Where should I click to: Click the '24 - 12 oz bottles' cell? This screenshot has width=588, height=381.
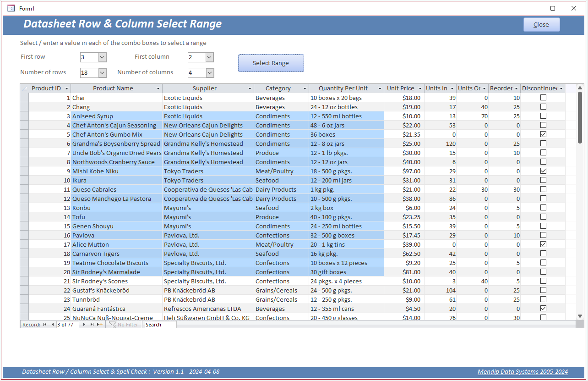point(346,107)
